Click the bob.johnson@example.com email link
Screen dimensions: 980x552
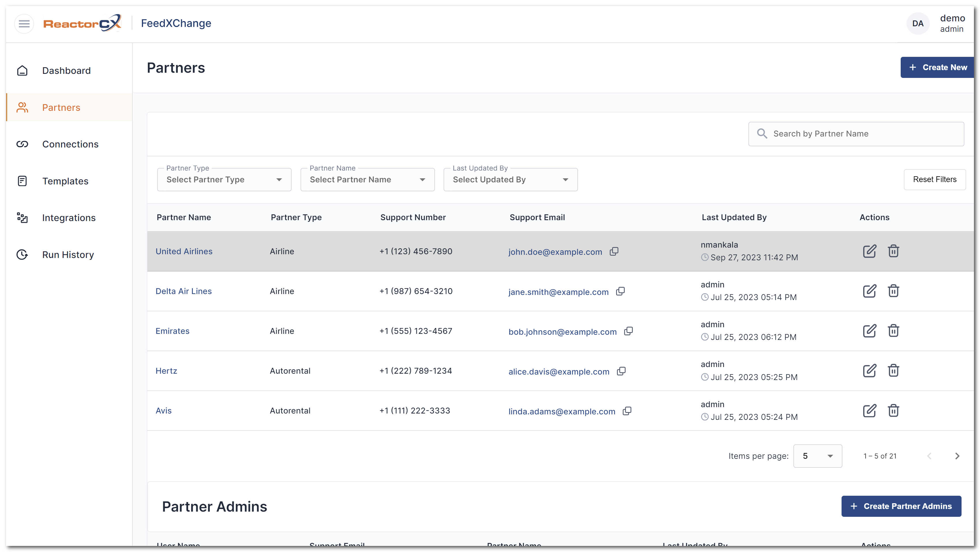tap(563, 332)
